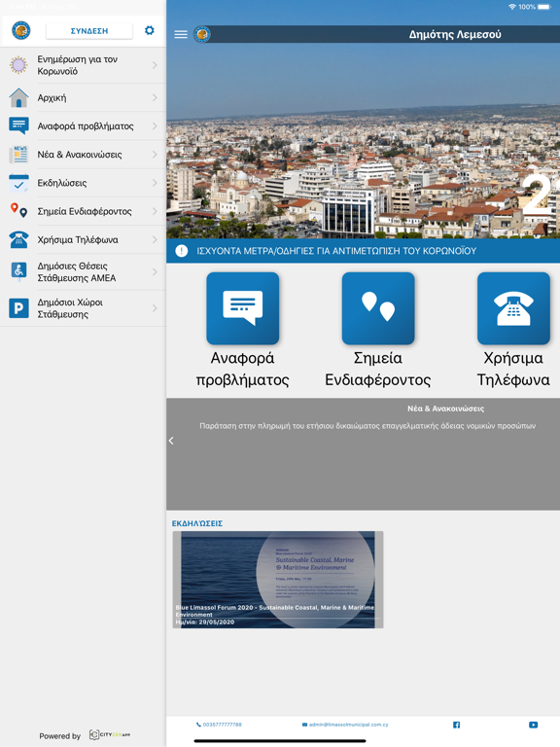Image resolution: width=560 pixels, height=747 pixels.
Task: Click the home house icon for Αρχική
Action: click(x=18, y=97)
